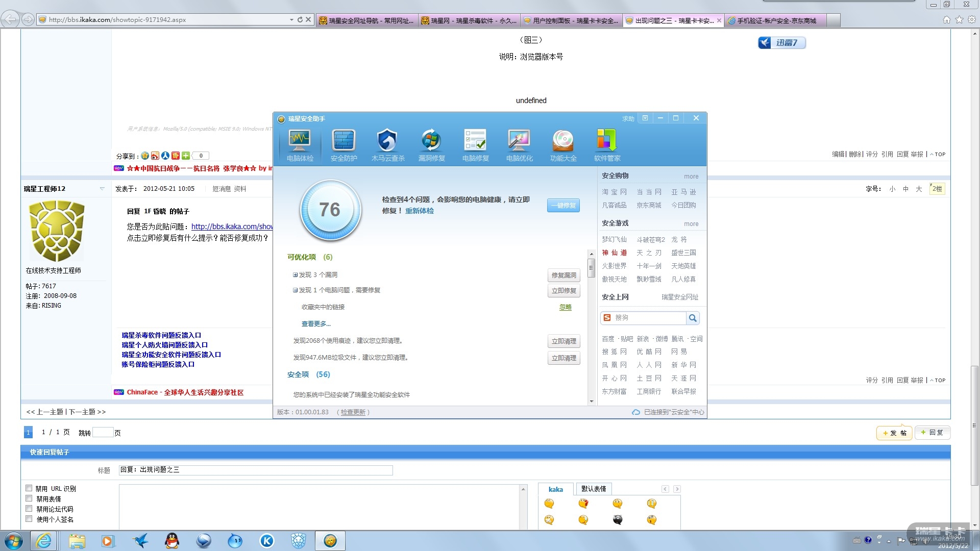Expand the 发现 3 个漏洞 item
980x551 pixels.
(x=295, y=275)
